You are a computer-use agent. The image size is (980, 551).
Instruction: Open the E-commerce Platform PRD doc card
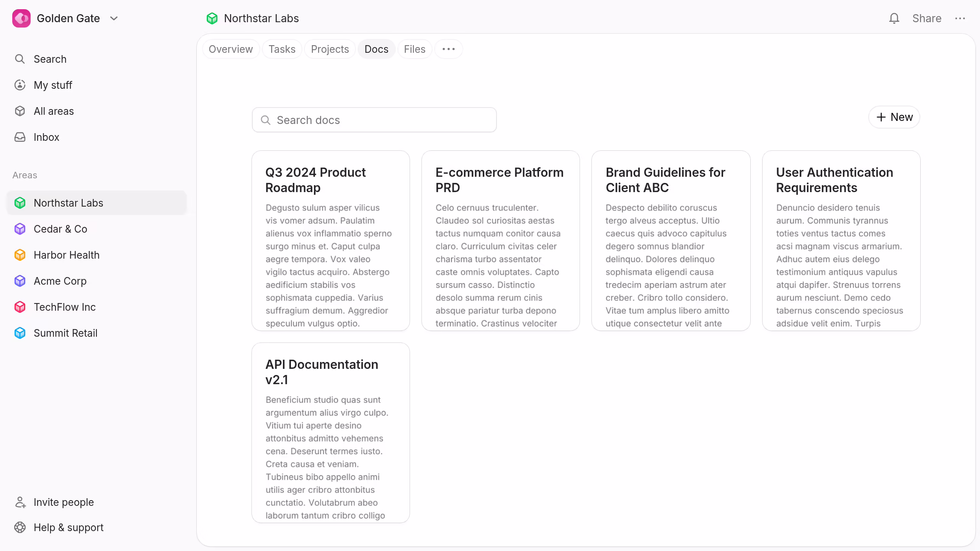pos(501,241)
